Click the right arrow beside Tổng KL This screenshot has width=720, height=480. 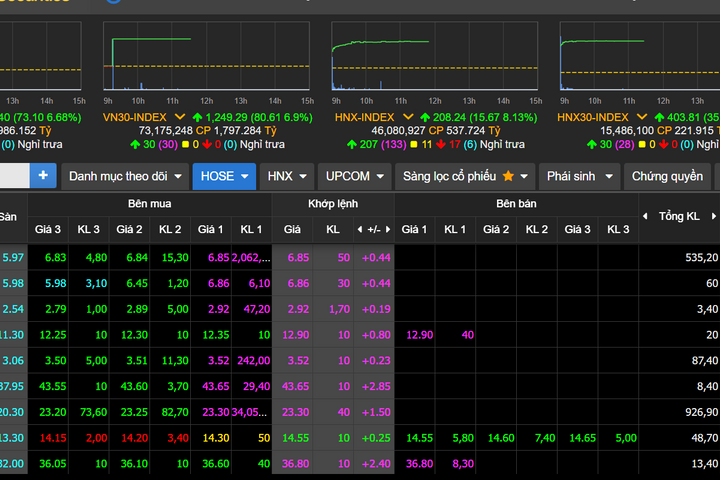[x=714, y=216]
